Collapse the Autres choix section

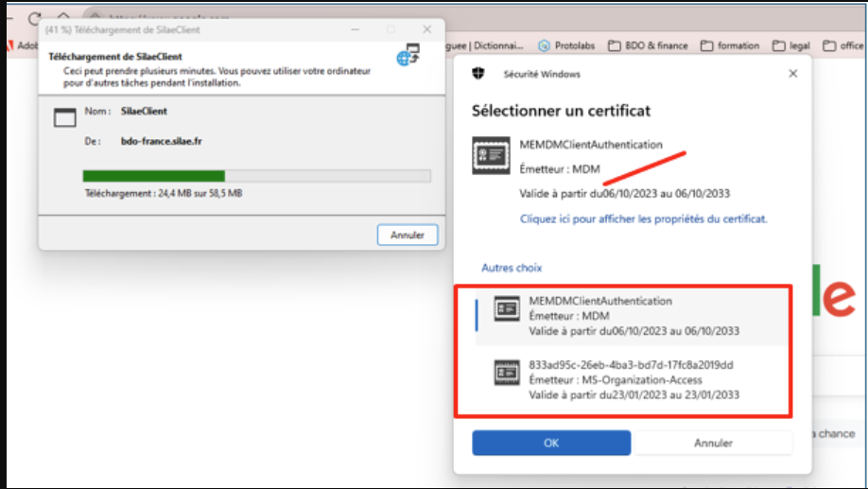point(512,268)
